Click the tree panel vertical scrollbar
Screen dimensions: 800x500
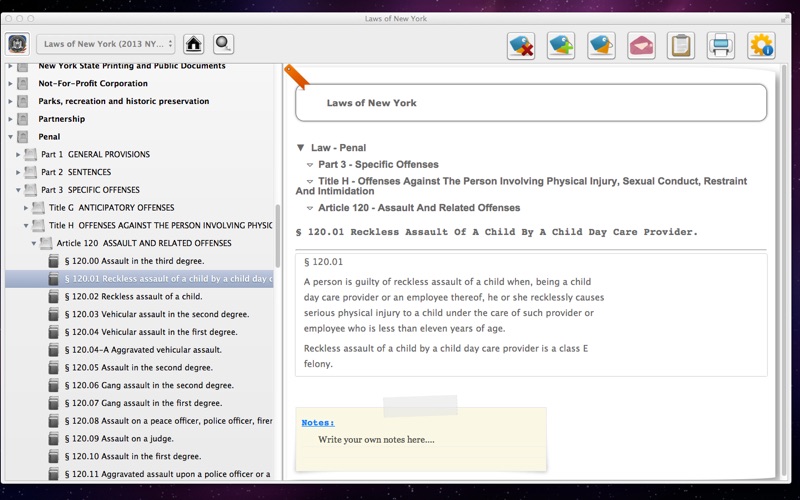tap(278, 236)
